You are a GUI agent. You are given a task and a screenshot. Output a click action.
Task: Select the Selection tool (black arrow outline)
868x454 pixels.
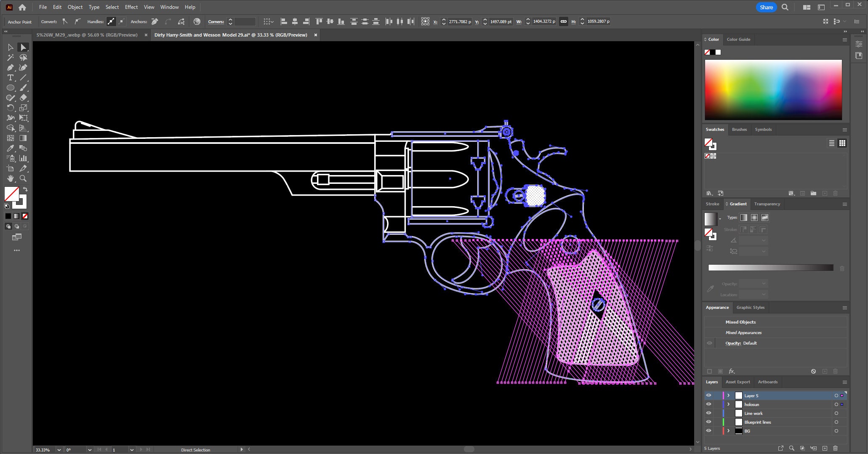pyautogui.click(x=11, y=48)
